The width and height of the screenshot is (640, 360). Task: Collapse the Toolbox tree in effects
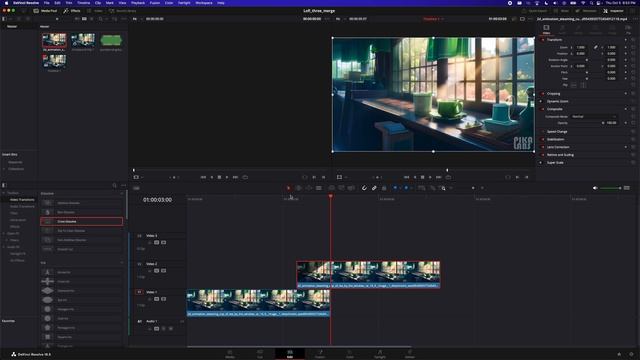tap(4, 193)
